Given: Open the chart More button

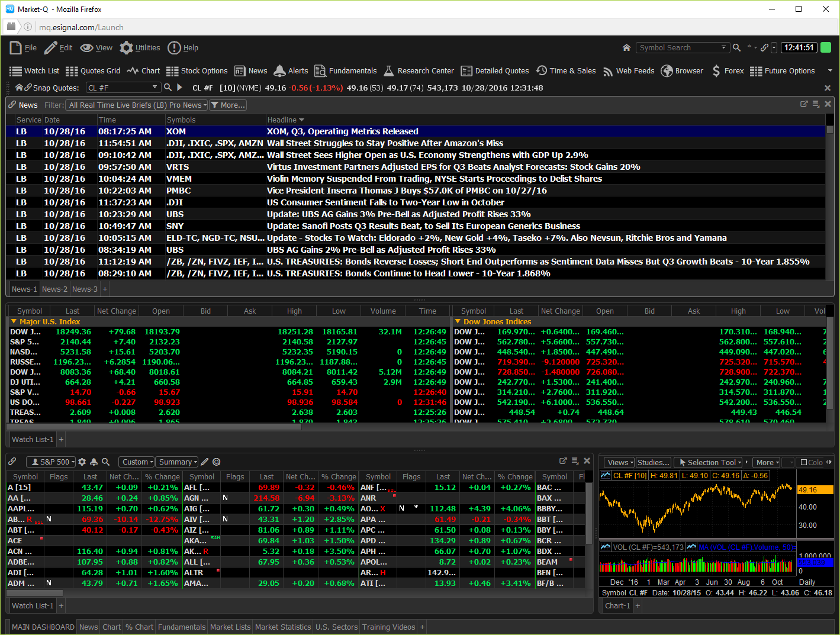Looking at the screenshot, I should coord(767,463).
